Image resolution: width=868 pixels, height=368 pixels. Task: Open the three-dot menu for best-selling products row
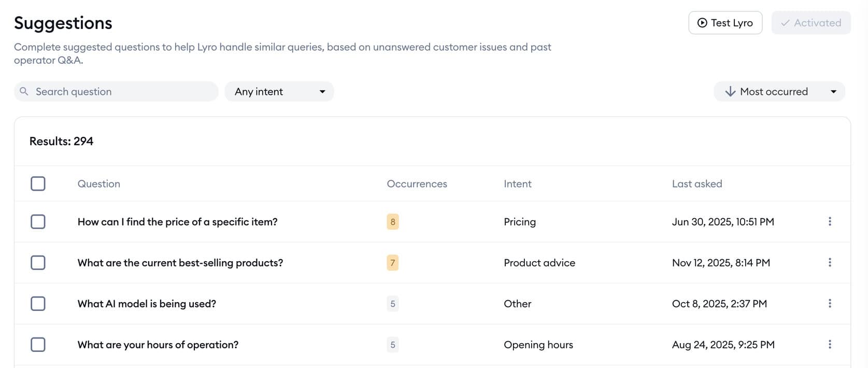tap(830, 263)
